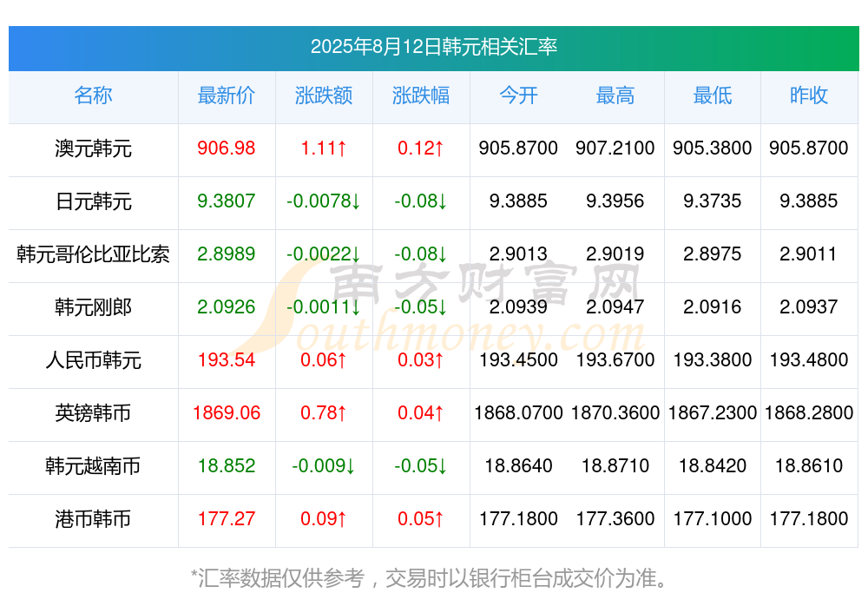Image resolution: width=868 pixels, height=606 pixels.
Task: Click low value 18.8420
Action: [713, 466]
